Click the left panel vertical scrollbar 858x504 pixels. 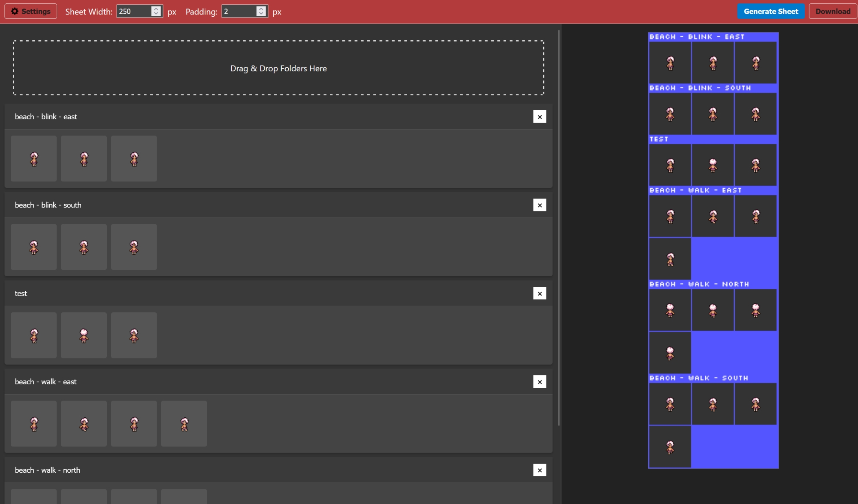pyautogui.click(x=559, y=227)
